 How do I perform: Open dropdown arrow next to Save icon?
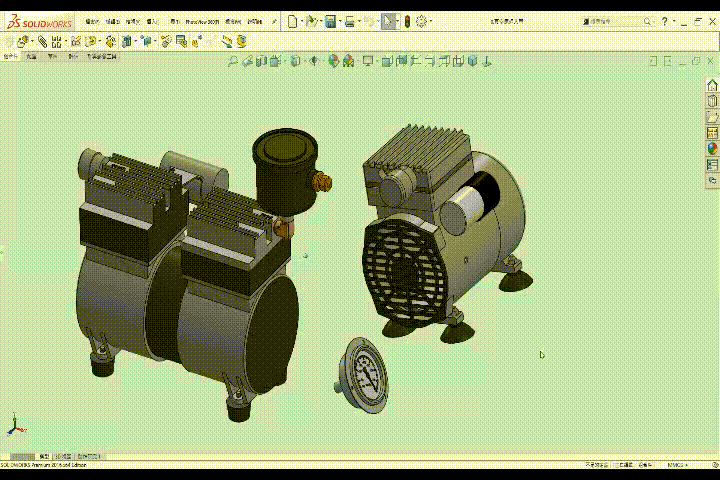pos(339,21)
